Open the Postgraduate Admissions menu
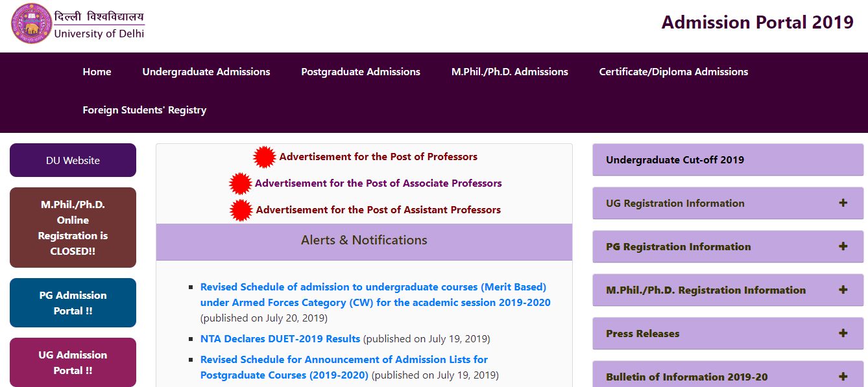Viewport: 868px width, 387px height. pyautogui.click(x=360, y=71)
